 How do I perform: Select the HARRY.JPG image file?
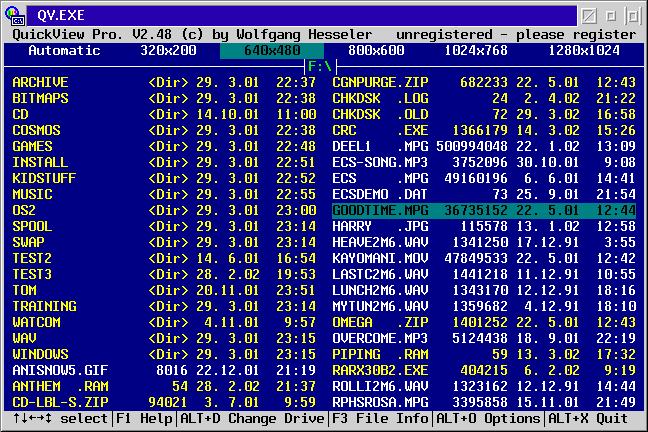pyautogui.click(x=484, y=227)
